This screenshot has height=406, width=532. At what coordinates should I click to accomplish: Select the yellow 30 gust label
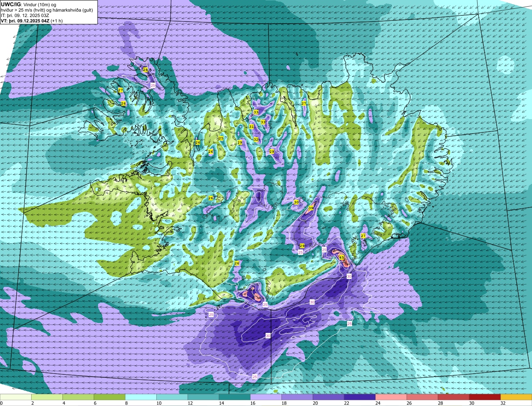click(296, 202)
